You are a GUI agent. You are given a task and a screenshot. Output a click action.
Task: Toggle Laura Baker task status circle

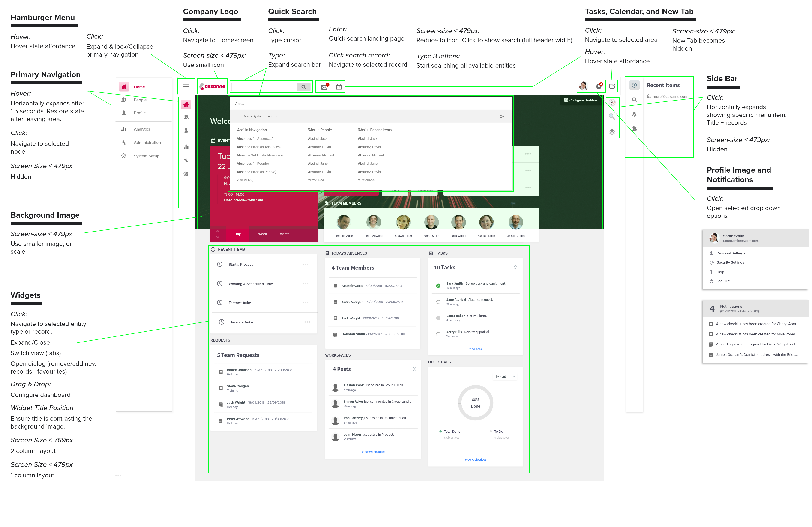(438, 318)
